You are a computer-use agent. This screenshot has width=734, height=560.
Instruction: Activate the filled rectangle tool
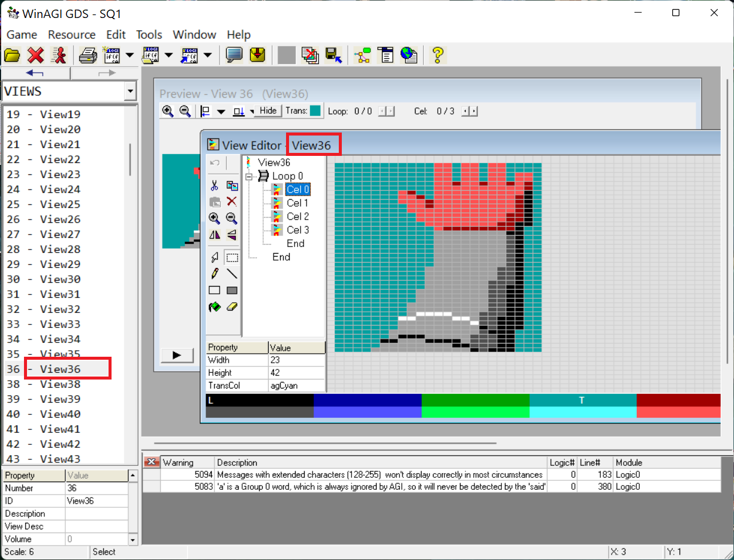point(232,290)
